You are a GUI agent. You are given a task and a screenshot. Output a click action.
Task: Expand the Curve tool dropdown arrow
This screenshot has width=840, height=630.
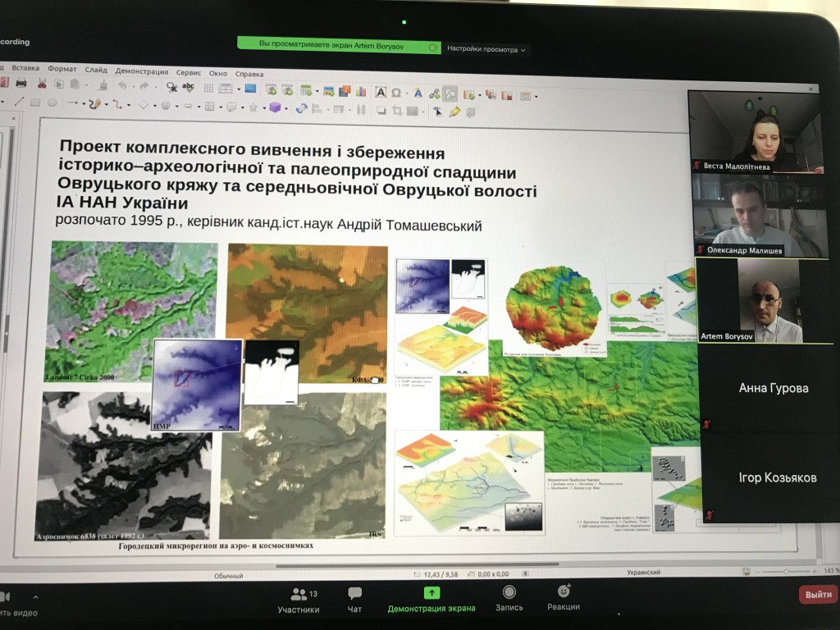[106, 104]
